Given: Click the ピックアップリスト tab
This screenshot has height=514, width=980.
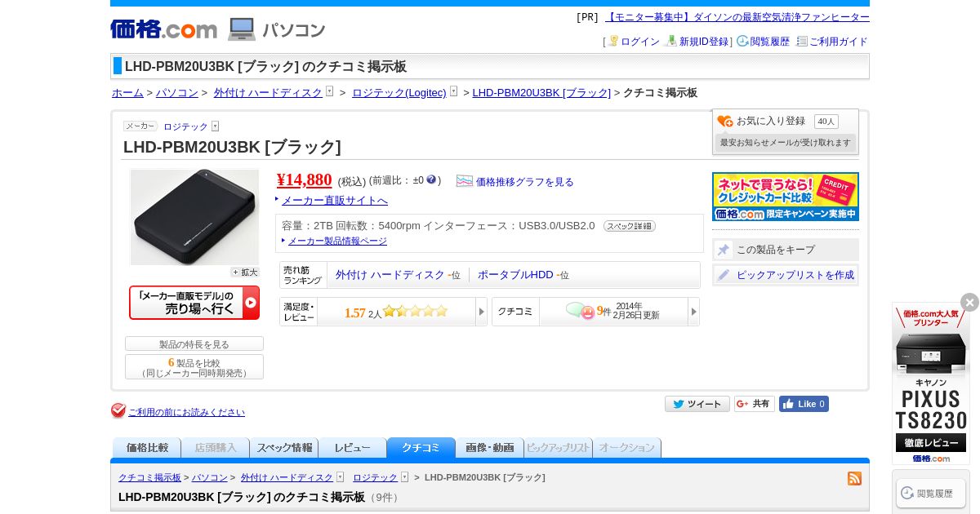Looking at the screenshot, I should [x=559, y=448].
